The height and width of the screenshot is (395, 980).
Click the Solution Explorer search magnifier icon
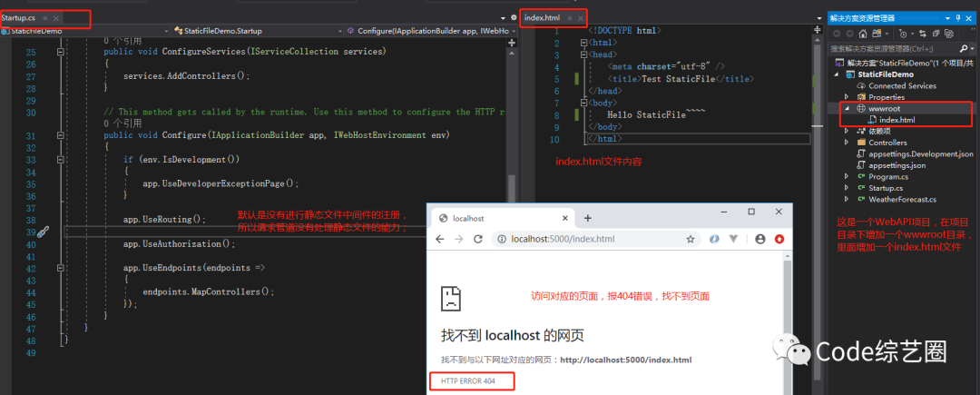click(963, 48)
